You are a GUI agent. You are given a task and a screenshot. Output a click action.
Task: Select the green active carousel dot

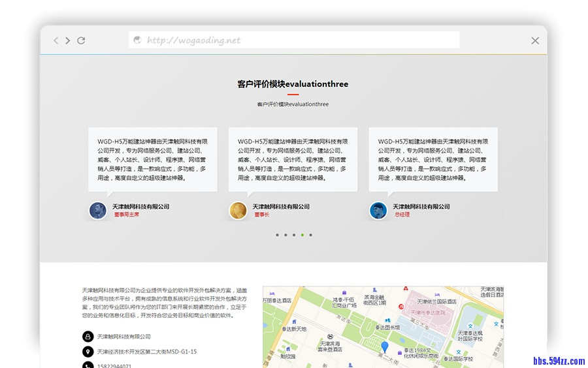(302, 235)
